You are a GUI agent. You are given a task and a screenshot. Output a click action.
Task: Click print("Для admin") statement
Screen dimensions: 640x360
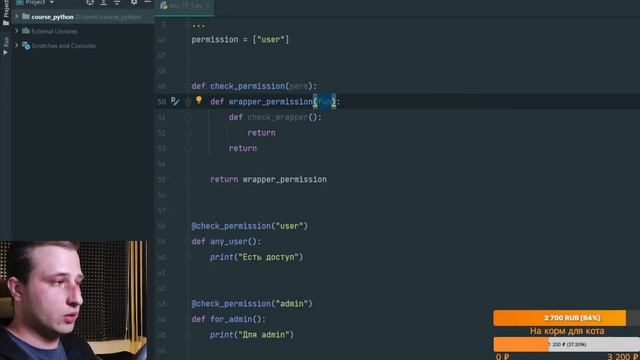coord(252,335)
